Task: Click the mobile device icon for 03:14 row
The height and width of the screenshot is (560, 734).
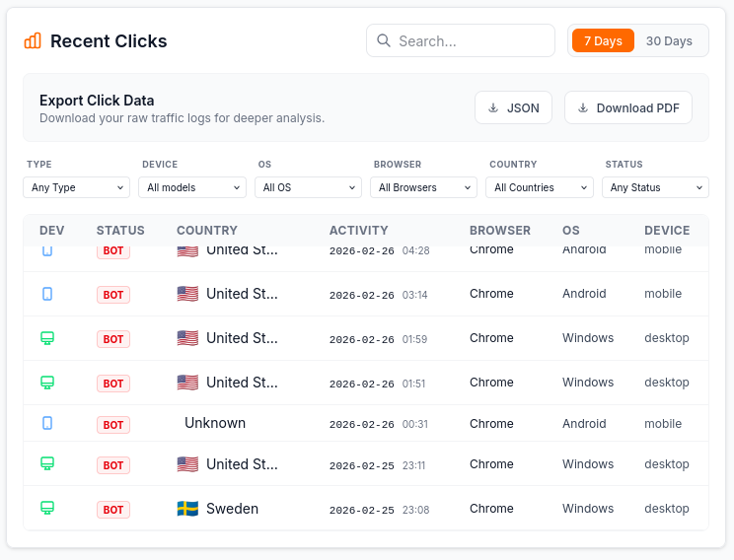Action: tap(47, 294)
